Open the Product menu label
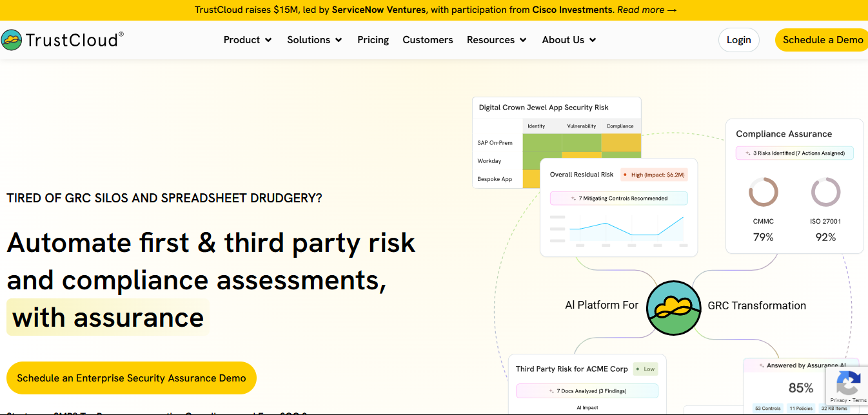The image size is (868, 415). (x=242, y=40)
